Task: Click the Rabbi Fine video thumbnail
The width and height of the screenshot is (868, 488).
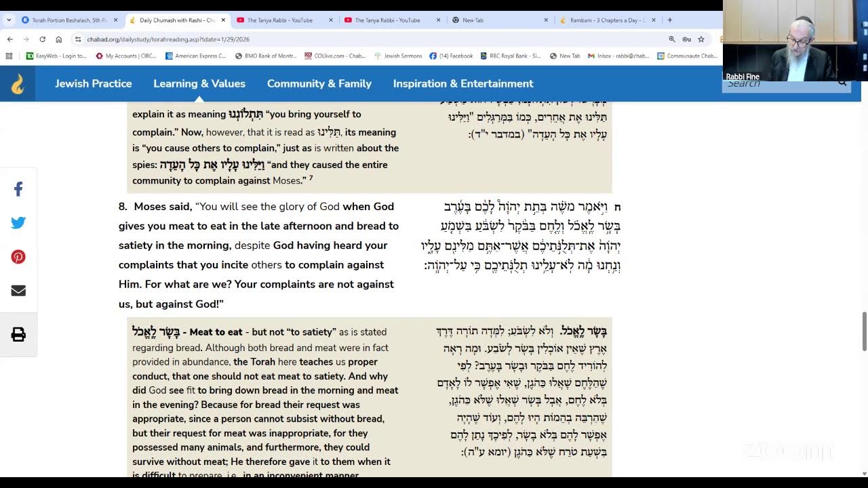Action: pos(795,41)
